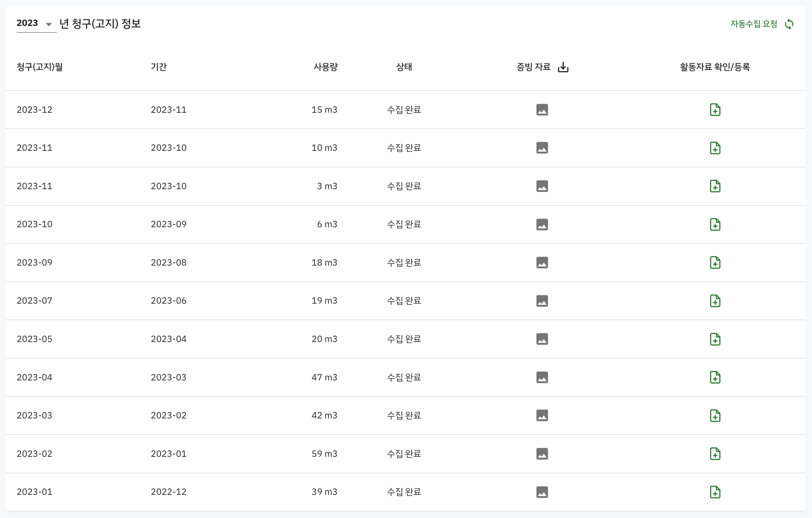Show evidence image for 2023-07 billing row
Viewport: 812px width, 518px height.
coord(542,301)
